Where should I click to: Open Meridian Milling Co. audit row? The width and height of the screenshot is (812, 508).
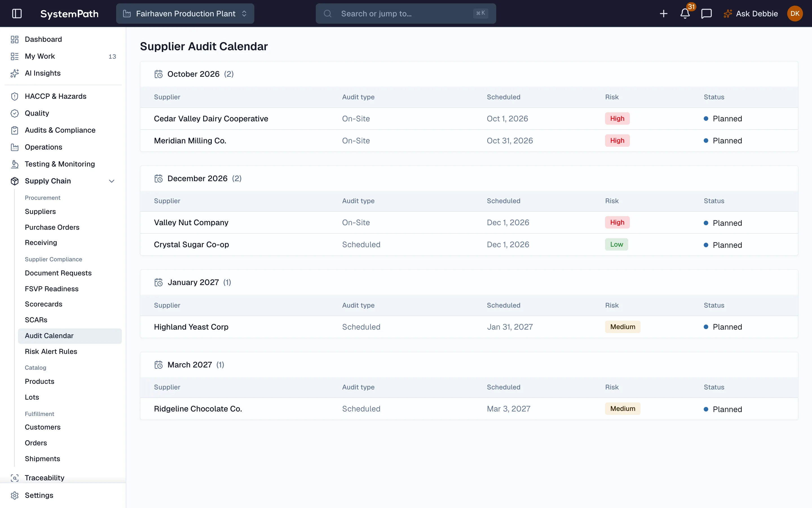click(x=469, y=141)
